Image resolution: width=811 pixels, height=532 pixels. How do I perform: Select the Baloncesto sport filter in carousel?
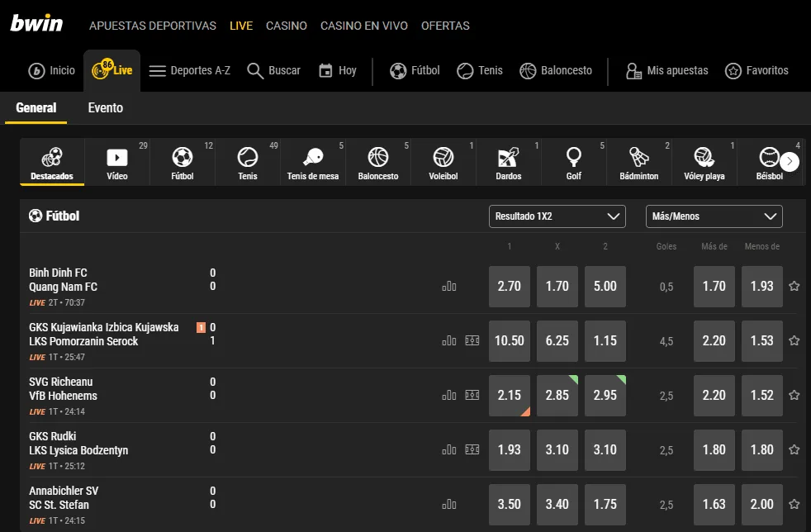pos(378,163)
